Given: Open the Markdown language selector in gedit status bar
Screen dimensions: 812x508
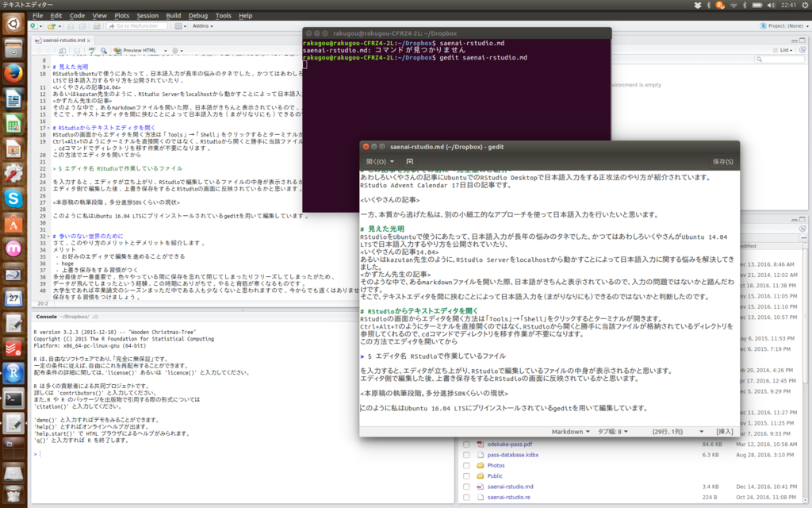Looking at the screenshot, I should point(570,431).
